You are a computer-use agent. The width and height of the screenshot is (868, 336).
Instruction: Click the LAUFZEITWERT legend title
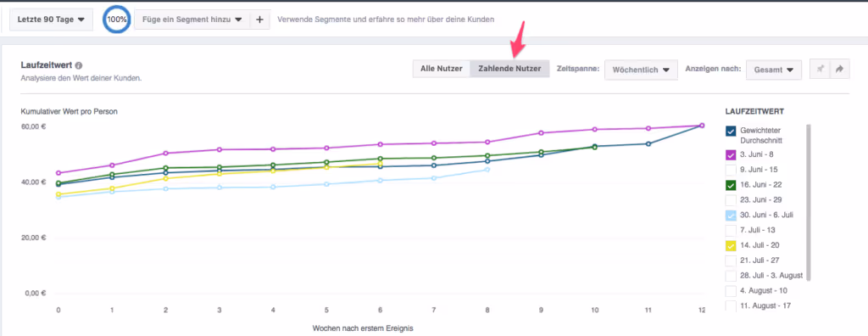coord(754,111)
